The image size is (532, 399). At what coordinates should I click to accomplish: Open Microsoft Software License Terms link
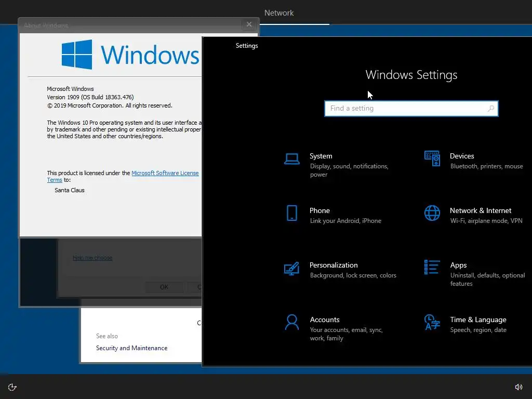[165, 173]
